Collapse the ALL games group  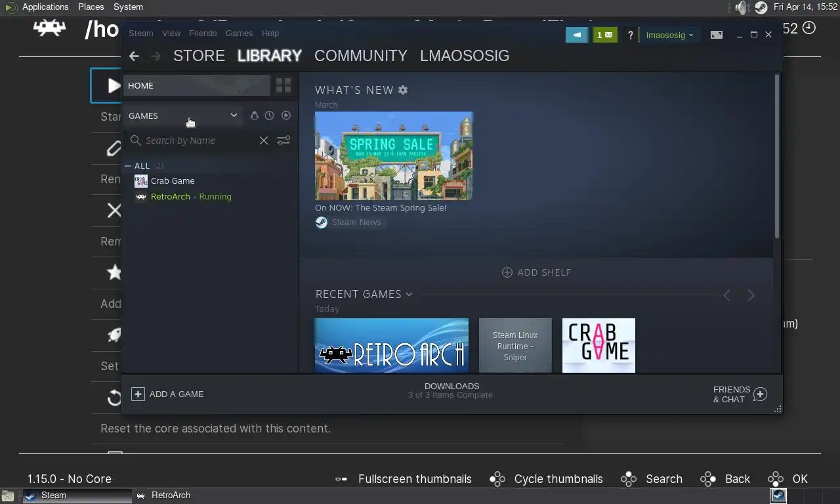[x=128, y=166]
